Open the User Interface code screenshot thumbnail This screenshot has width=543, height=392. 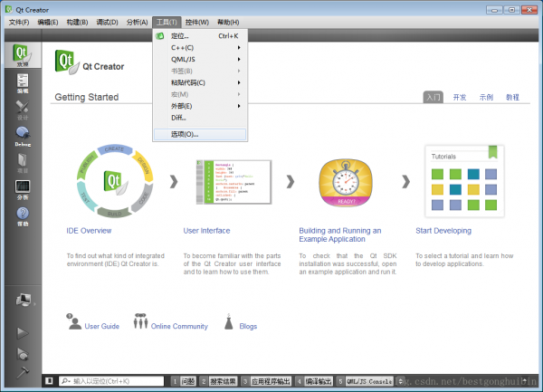pyautogui.click(x=233, y=182)
